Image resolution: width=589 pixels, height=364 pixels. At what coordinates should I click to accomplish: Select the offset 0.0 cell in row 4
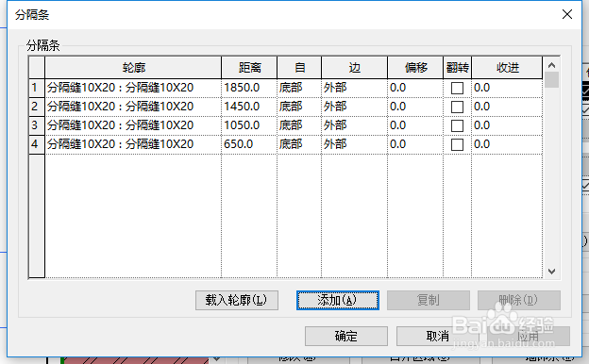(415, 144)
